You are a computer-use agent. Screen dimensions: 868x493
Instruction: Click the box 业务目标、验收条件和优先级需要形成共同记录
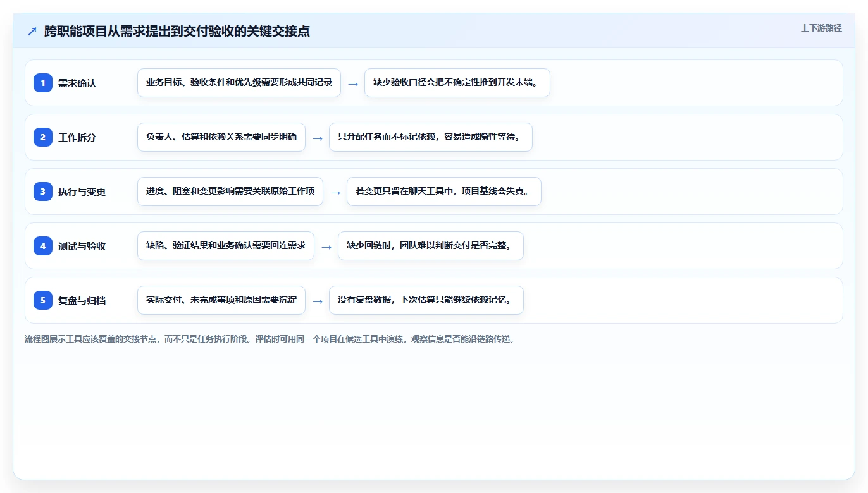239,83
